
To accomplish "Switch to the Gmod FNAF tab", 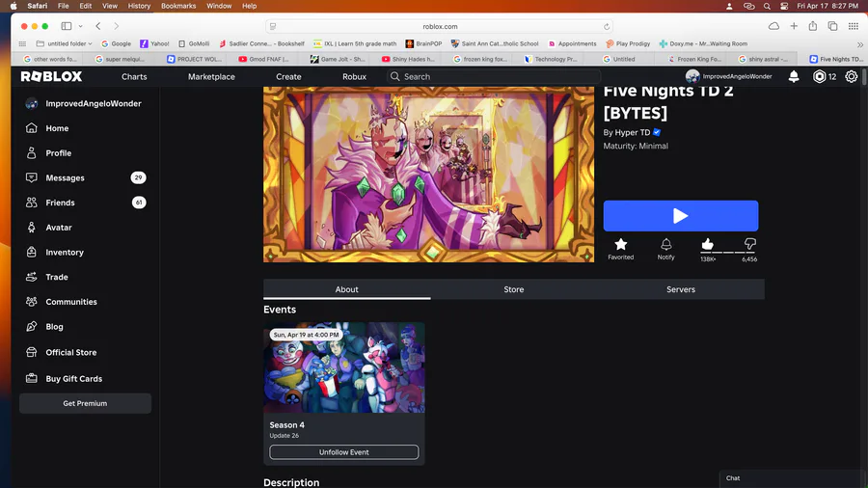I will click(x=263, y=59).
